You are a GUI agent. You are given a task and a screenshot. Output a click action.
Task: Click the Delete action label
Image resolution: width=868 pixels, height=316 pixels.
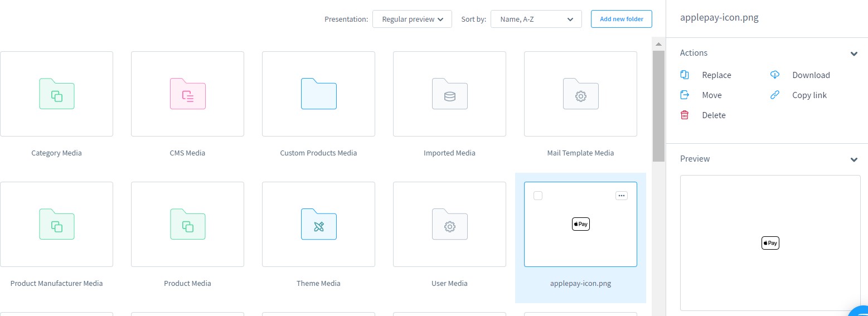pyautogui.click(x=714, y=115)
